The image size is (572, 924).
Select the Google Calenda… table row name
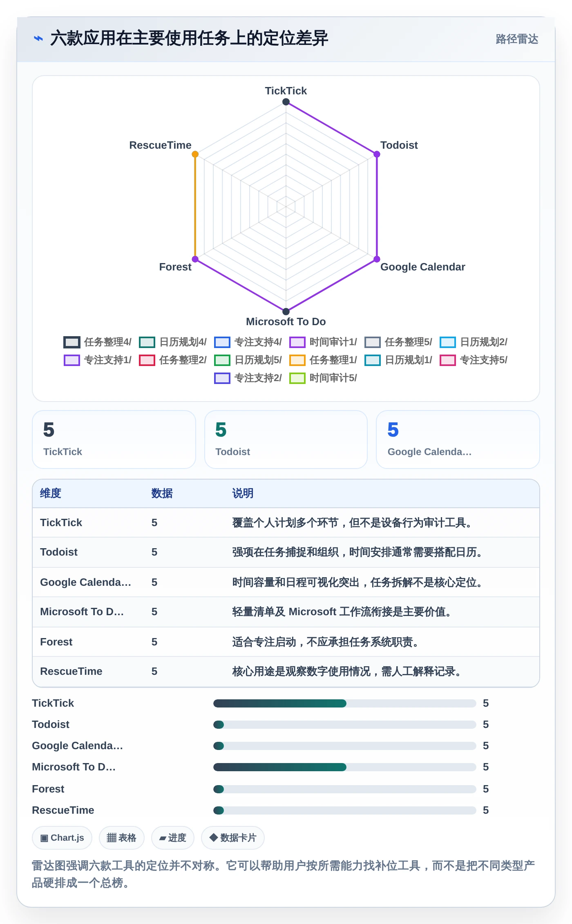86,582
